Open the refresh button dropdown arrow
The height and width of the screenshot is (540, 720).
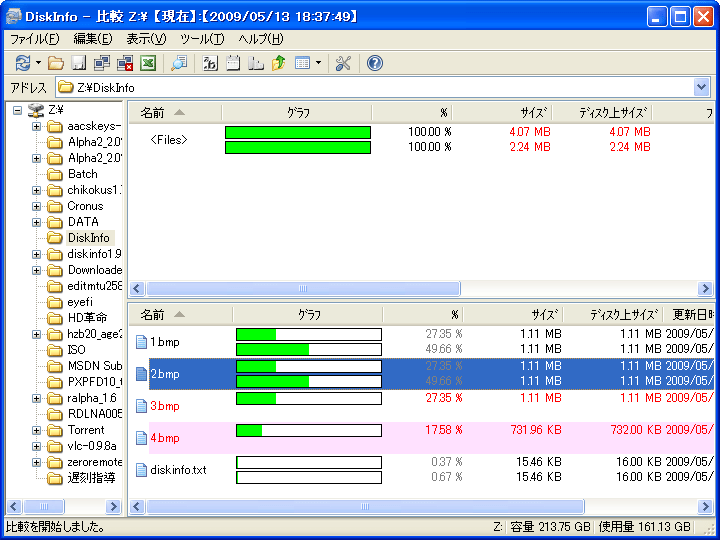point(39,63)
